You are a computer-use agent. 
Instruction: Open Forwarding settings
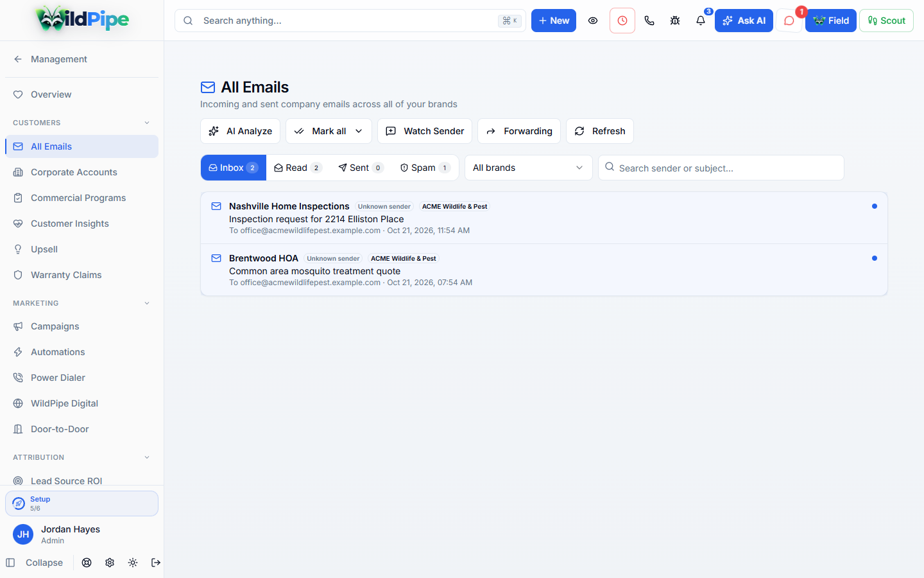click(x=519, y=131)
